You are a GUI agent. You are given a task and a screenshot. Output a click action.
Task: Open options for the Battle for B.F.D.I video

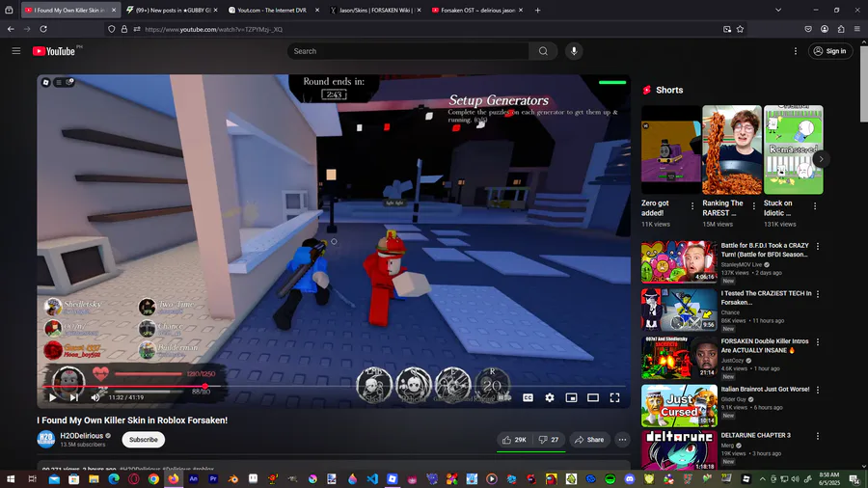818,246
